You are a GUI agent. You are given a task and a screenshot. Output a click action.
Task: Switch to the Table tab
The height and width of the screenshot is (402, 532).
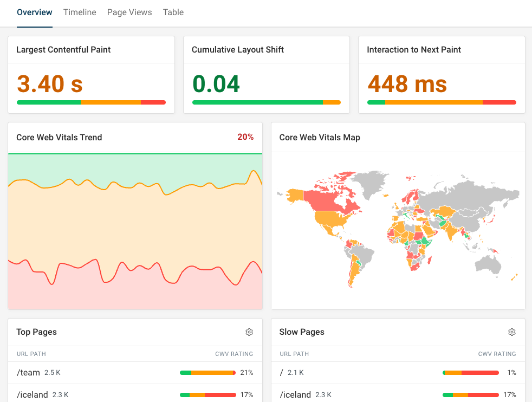[x=173, y=12]
